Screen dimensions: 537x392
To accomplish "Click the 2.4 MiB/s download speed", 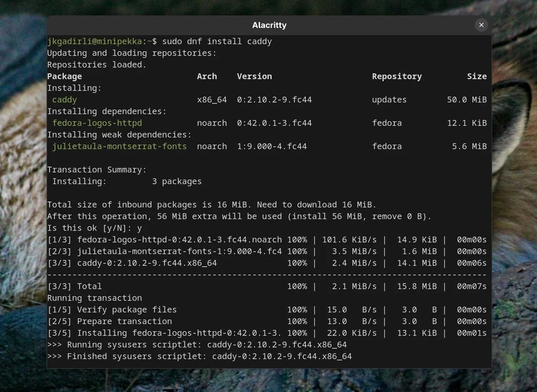I will 355,263.
